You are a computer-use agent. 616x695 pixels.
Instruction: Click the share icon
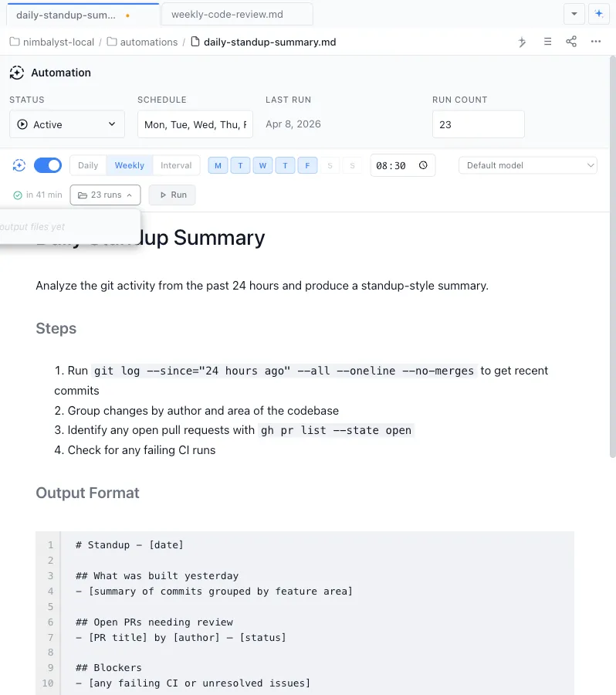pos(571,42)
